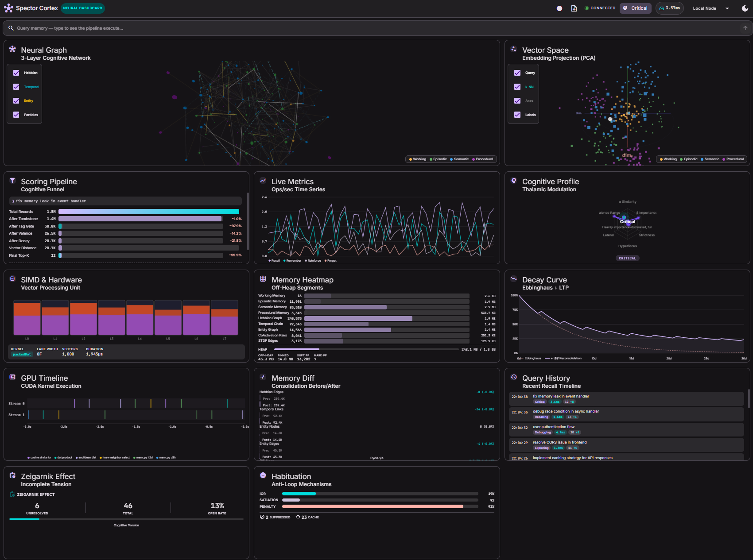Click the small ZEIGARNIK EFFECT label icon

coord(12,494)
